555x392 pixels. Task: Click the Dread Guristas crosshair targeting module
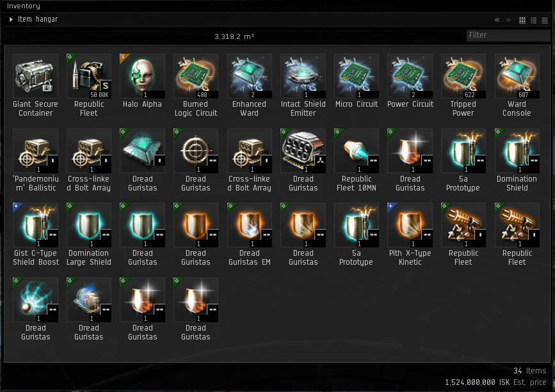coord(196,151)
